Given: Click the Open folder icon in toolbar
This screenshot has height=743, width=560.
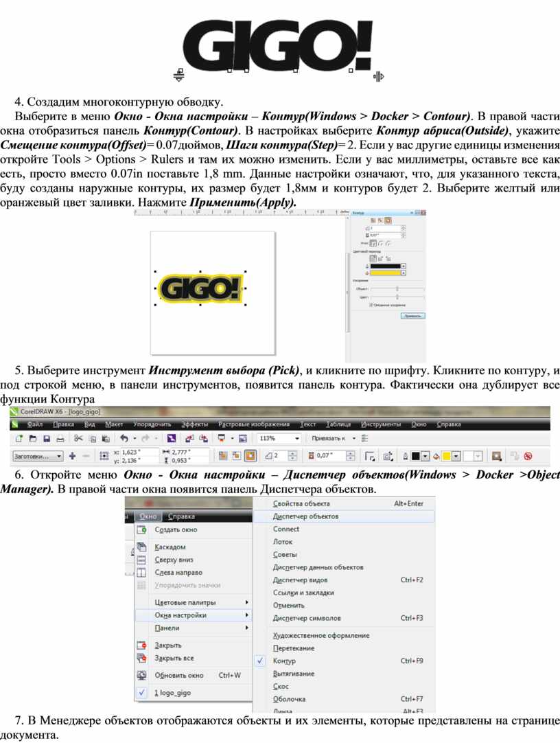Looking at the screenshot, I should pos(33,438).
